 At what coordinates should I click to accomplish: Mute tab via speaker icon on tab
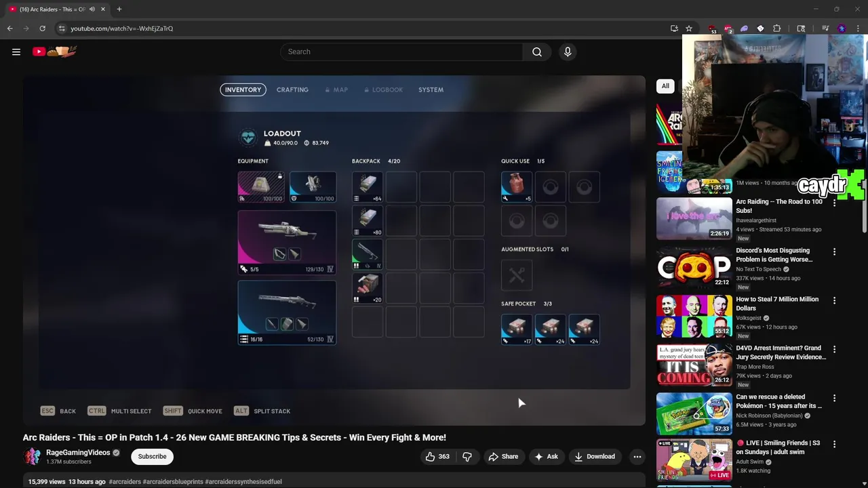[92, 9]
